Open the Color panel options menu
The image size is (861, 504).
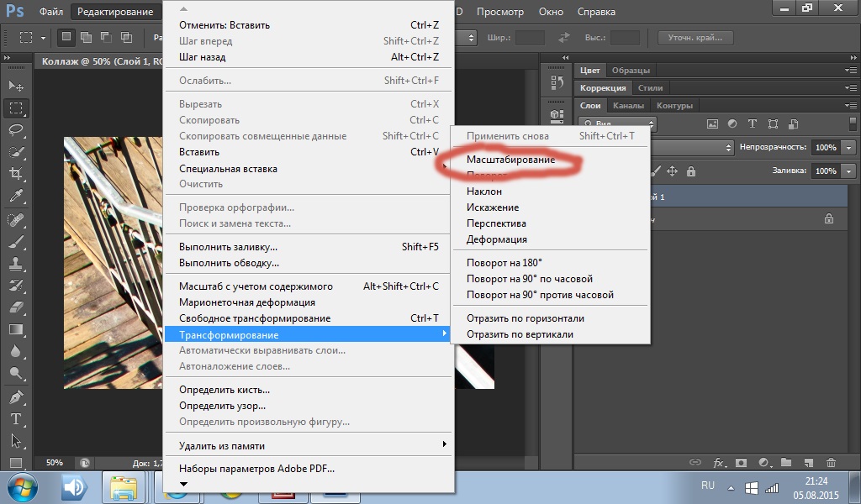pos(851,71)
